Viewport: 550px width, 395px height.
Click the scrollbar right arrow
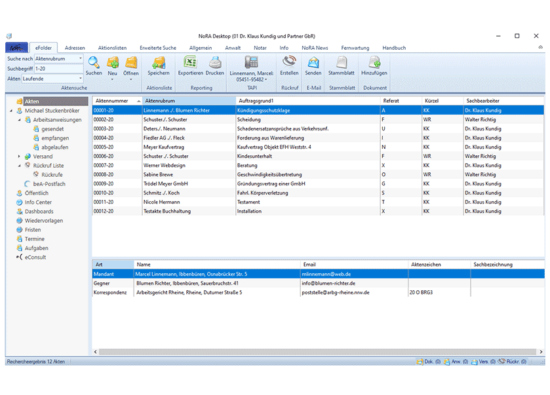click(x=541, y=352)
